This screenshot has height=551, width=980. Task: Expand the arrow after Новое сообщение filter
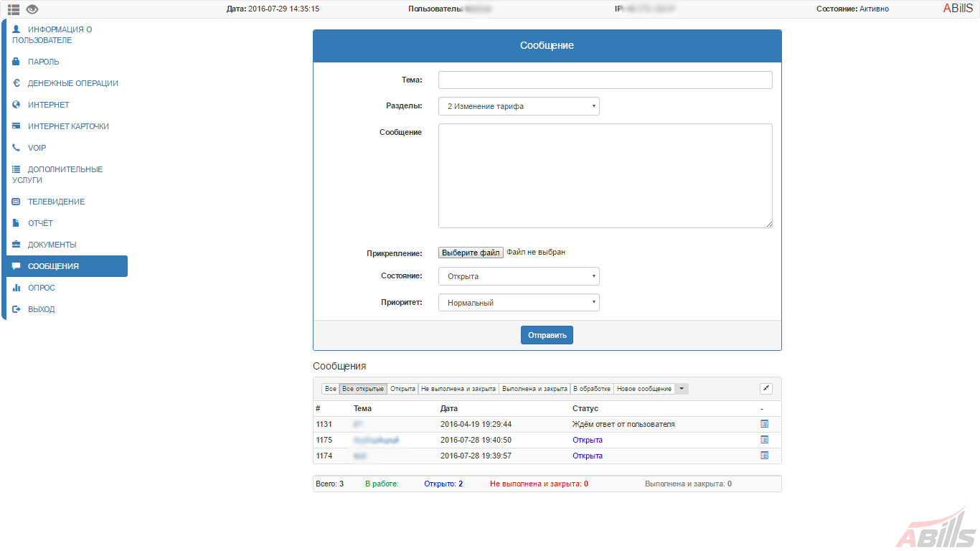point(682,389)
